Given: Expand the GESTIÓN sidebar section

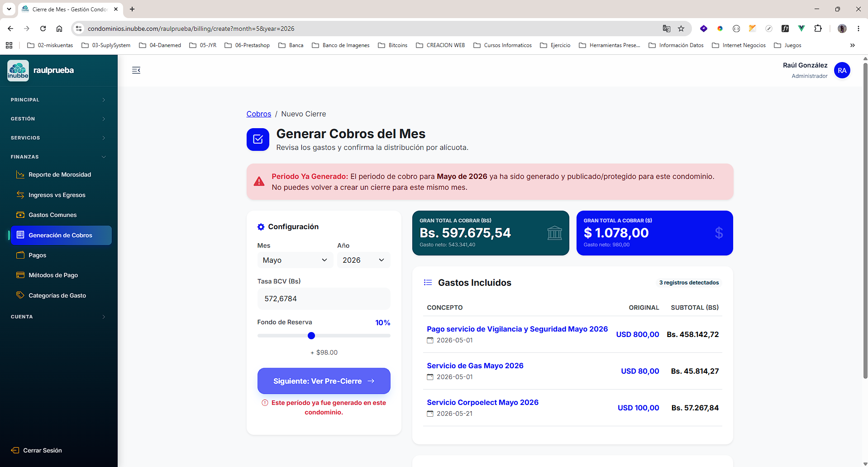Looking at the screenshot, I should pyautogui.click(x=58, y=119).
